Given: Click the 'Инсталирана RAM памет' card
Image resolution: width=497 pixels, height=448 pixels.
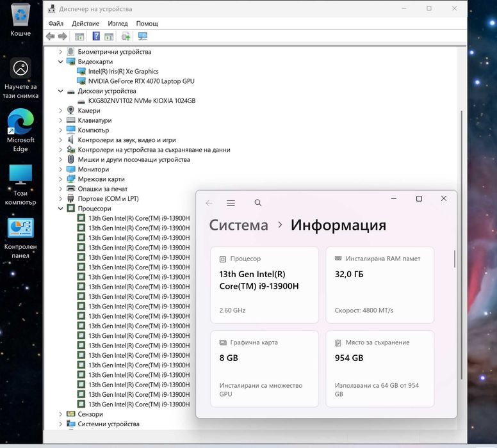Looking at the screenshot, I should coord(380,285).
